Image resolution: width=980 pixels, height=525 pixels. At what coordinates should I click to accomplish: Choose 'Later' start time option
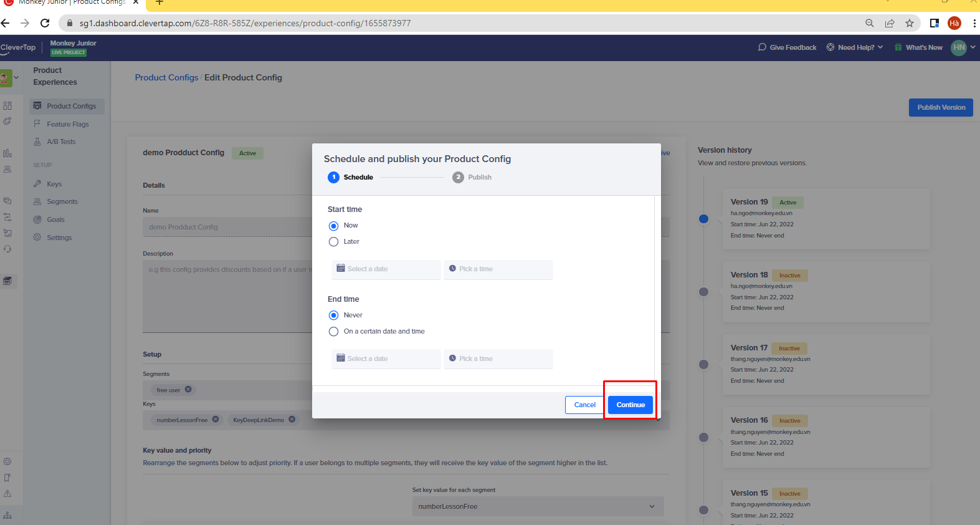click(333, 242)
